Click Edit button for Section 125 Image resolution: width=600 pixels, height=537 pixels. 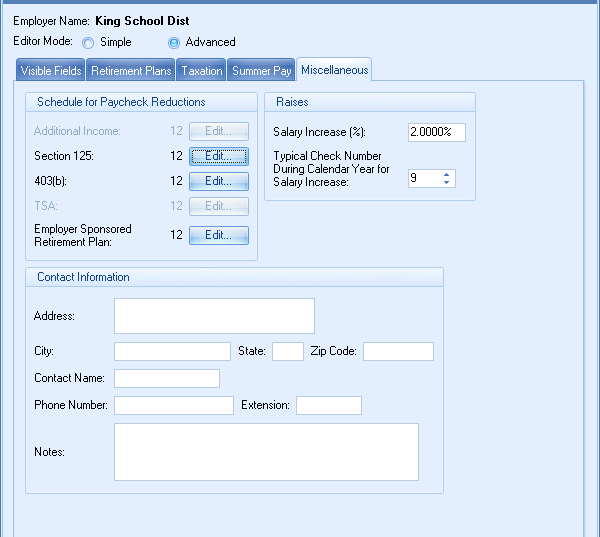(x=219, y=156)
